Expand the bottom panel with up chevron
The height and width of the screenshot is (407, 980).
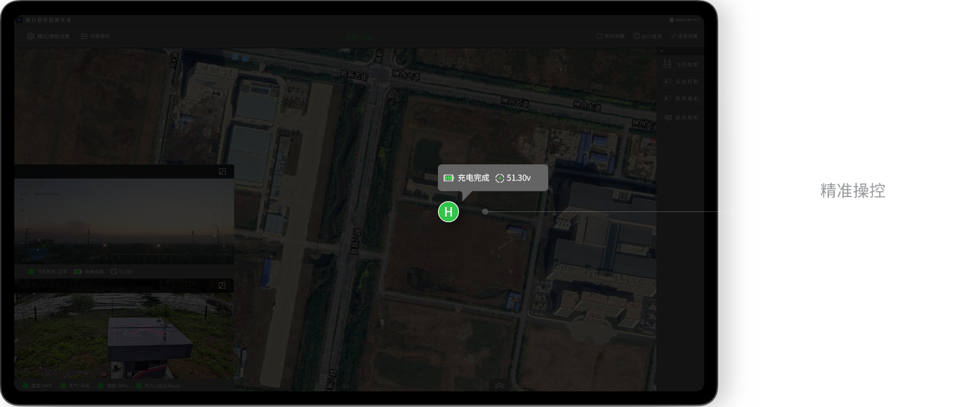pos(499,385)
